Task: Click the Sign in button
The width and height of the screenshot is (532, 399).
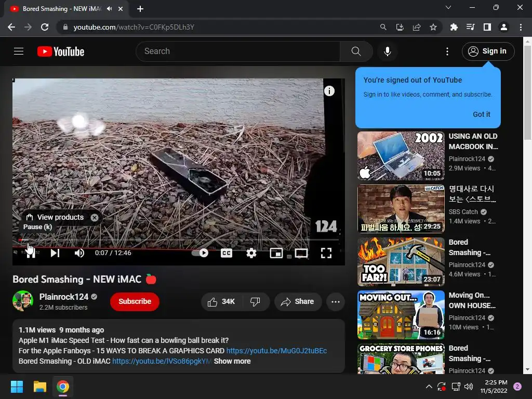Action: click(x=488, y=51)
